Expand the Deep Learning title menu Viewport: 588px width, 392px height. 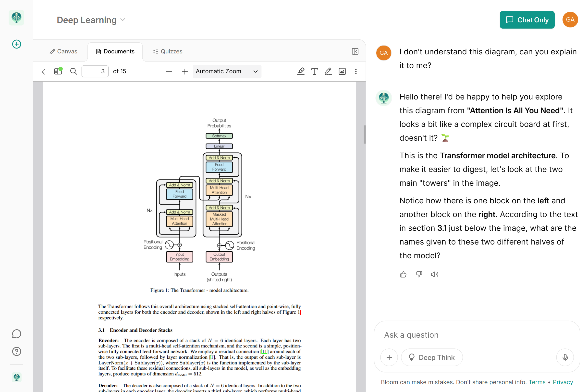(122, 20)
